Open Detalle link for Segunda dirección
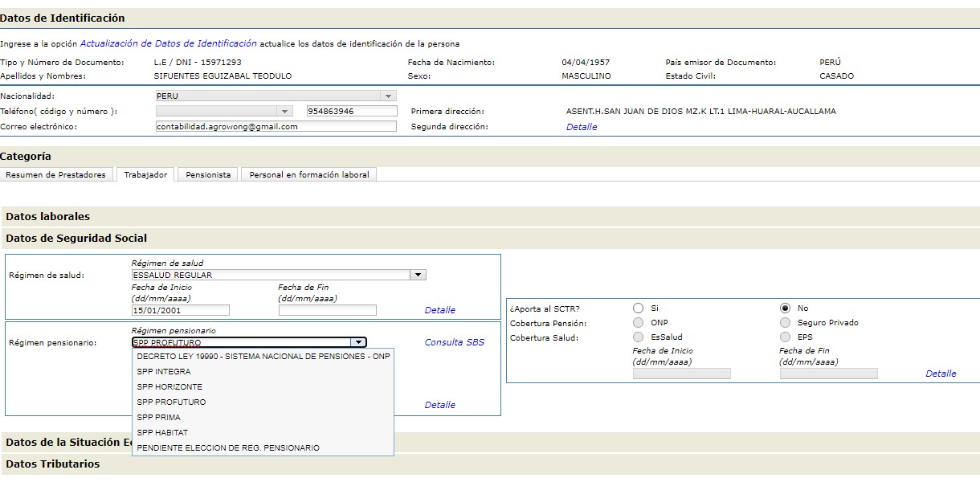 click(582, 127)
